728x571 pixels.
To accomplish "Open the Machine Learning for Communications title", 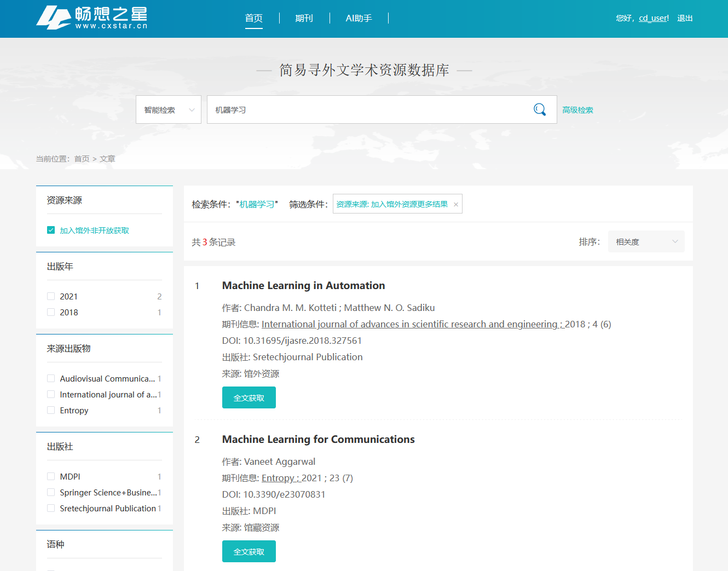I will pyautogui.click(x=318, y=439).
